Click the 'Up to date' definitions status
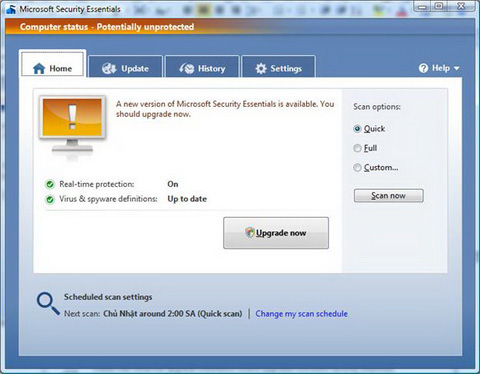 [187, 199]
